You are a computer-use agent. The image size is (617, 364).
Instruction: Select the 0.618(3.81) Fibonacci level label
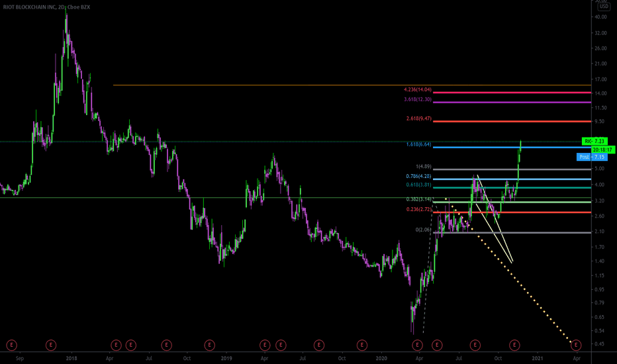click(x=418, y=185)
